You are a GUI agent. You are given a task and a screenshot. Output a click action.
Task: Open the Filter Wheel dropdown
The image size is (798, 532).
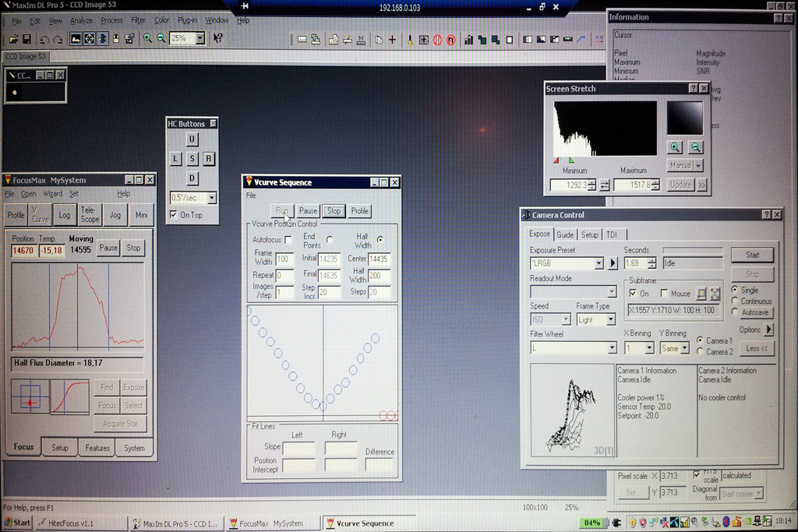[x=612, y=348]
